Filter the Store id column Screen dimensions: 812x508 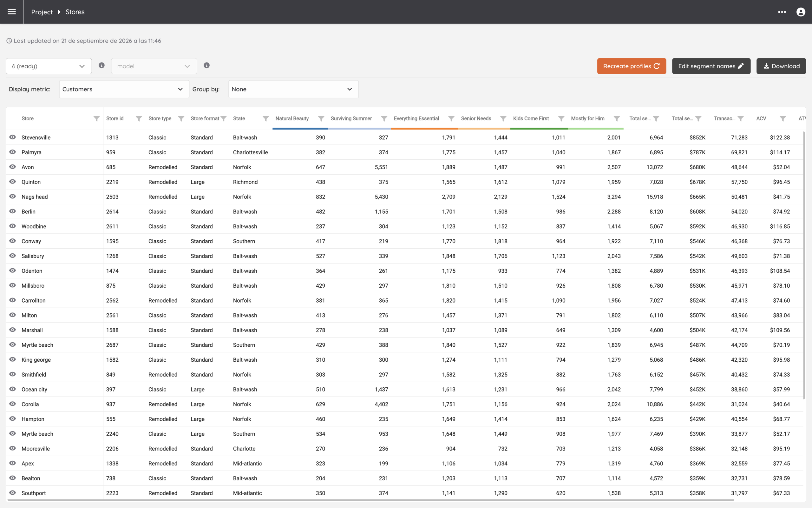coord(139,119)
